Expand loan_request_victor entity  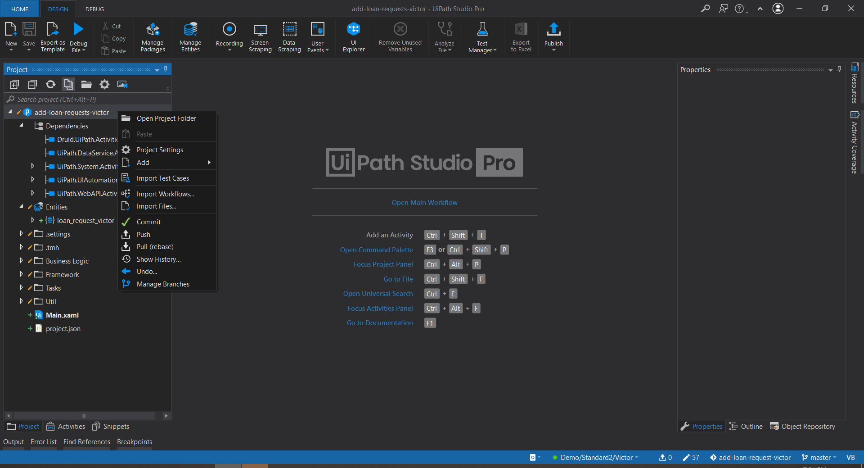tap(32, 220)
